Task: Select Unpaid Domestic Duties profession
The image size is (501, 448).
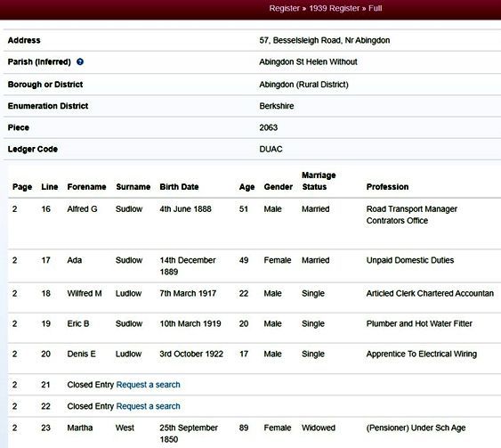Action: coord(410,260)
